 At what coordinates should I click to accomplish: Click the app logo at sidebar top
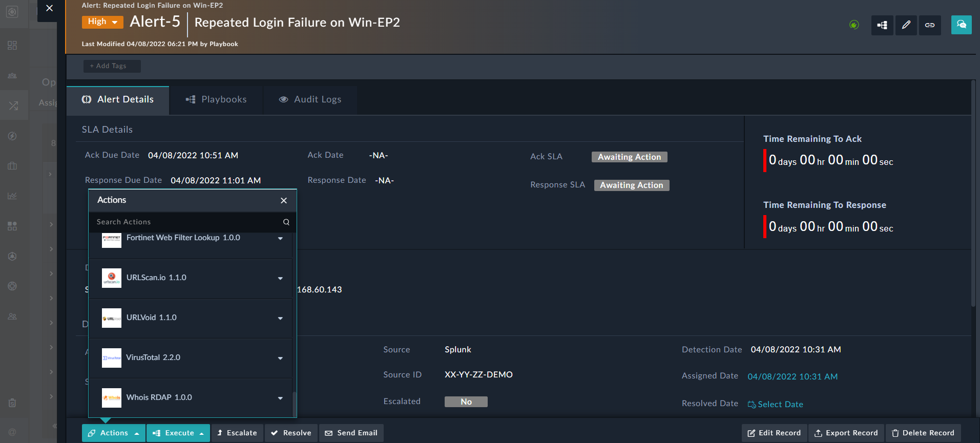coord(13,12)
